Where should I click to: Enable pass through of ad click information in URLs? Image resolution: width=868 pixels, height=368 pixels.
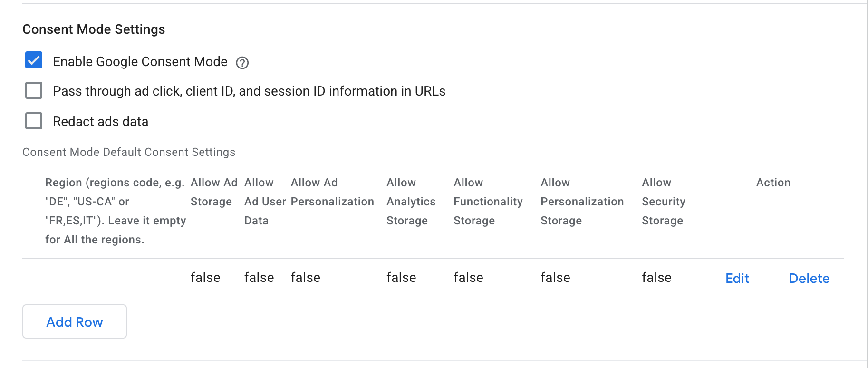[x=33, y=90]
